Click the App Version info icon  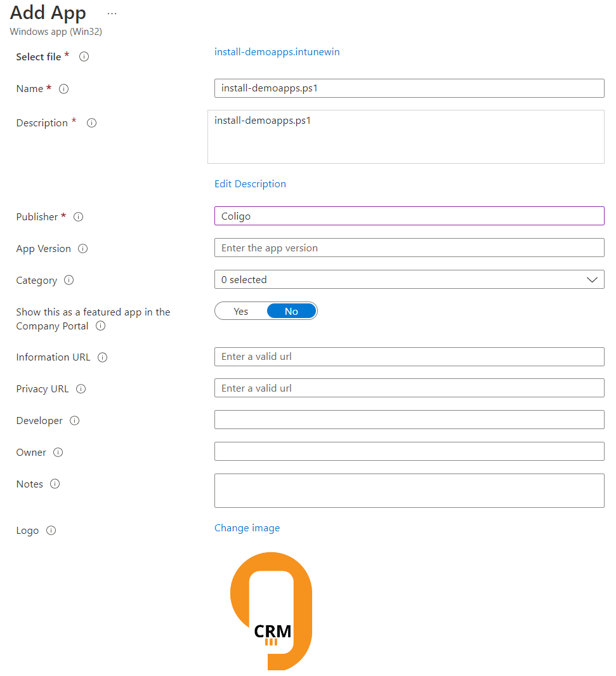click(83, 248)
